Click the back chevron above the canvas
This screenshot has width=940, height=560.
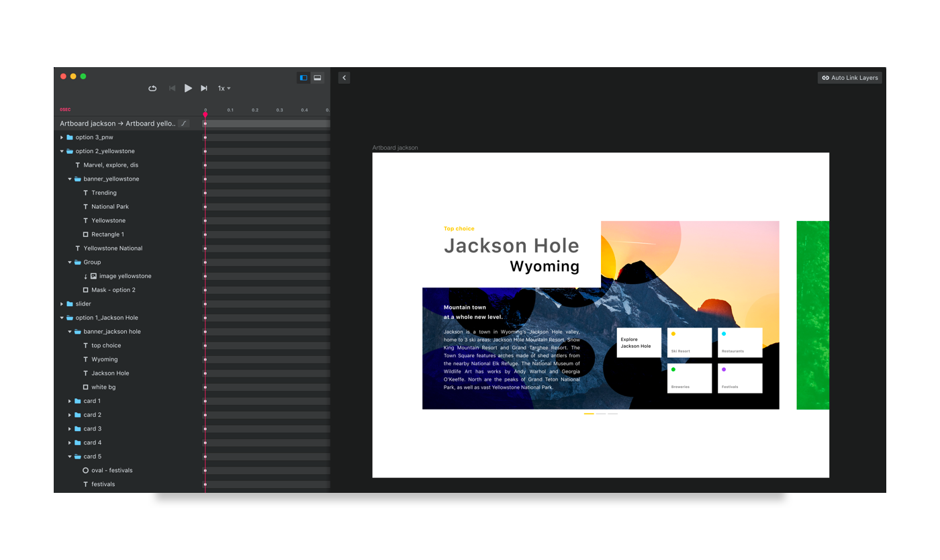[x=343, y=77]
